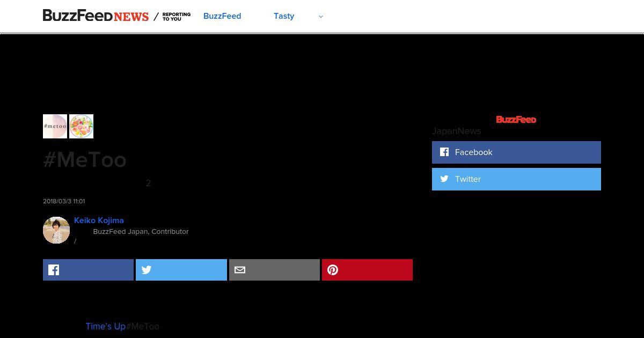Share article via Twitter share bar button
644x338 pixels.
click(181, 270)
